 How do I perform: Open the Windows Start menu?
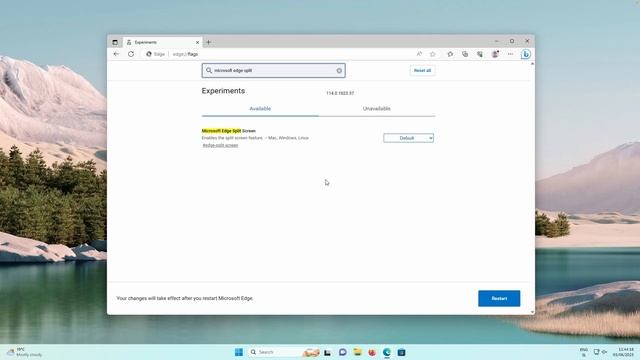pyautogui.click(x=239, y=352)
